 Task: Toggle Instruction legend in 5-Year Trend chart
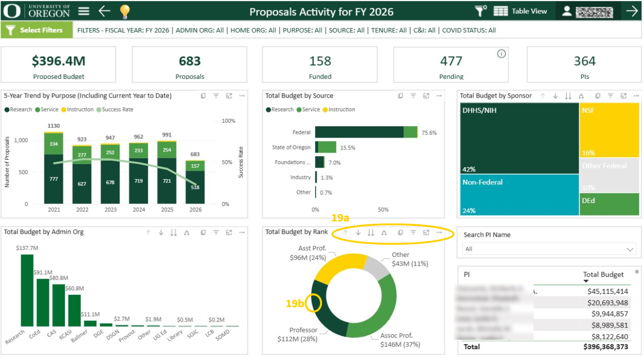(76, 109)
